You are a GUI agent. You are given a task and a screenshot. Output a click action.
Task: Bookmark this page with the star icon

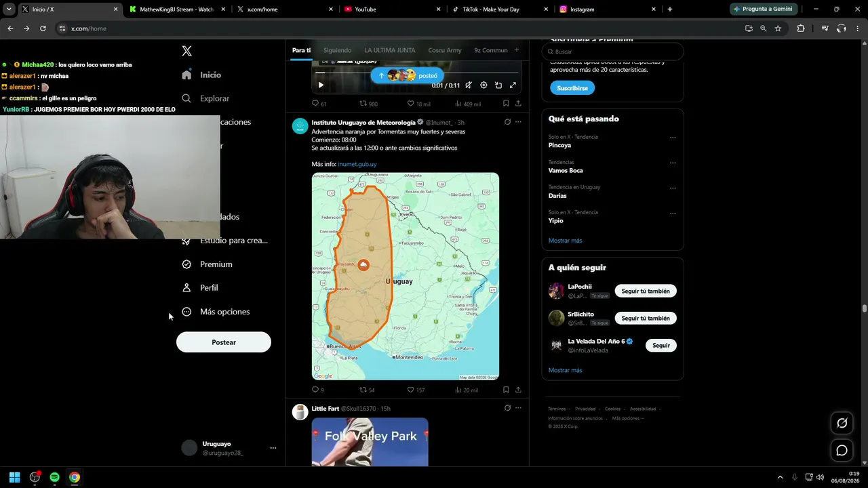(778, 28)
